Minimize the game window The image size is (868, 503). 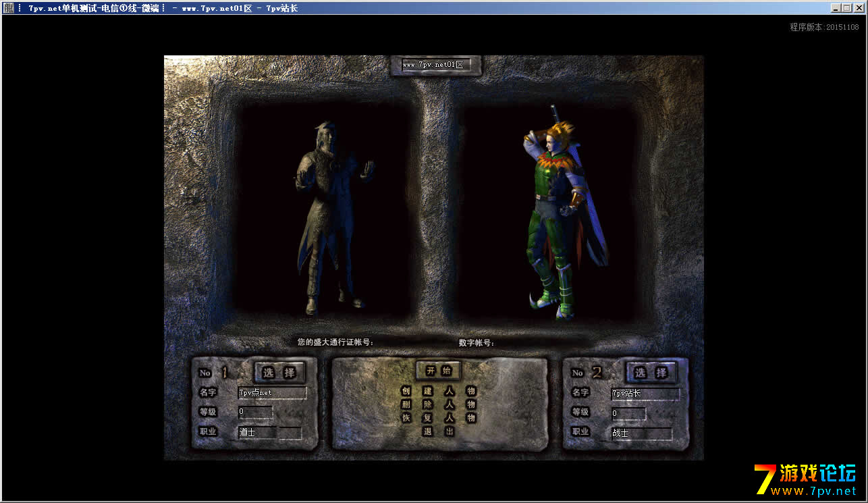click(x=836, y=8)
